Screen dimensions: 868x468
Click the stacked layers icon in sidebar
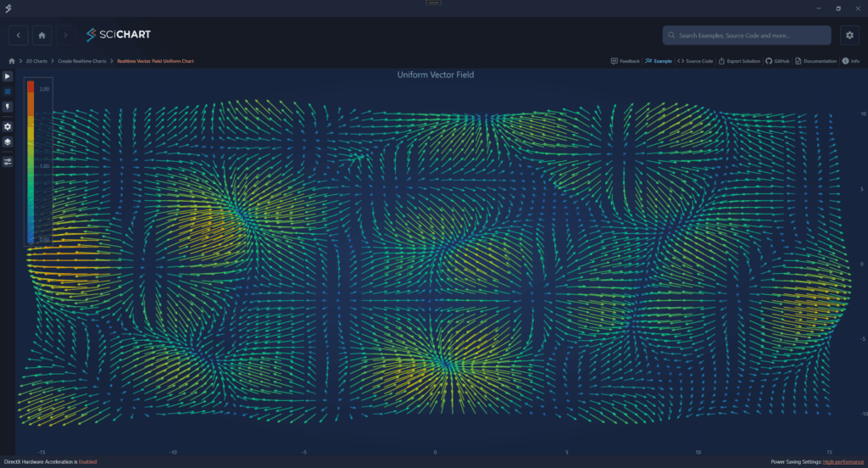(8, 142)
